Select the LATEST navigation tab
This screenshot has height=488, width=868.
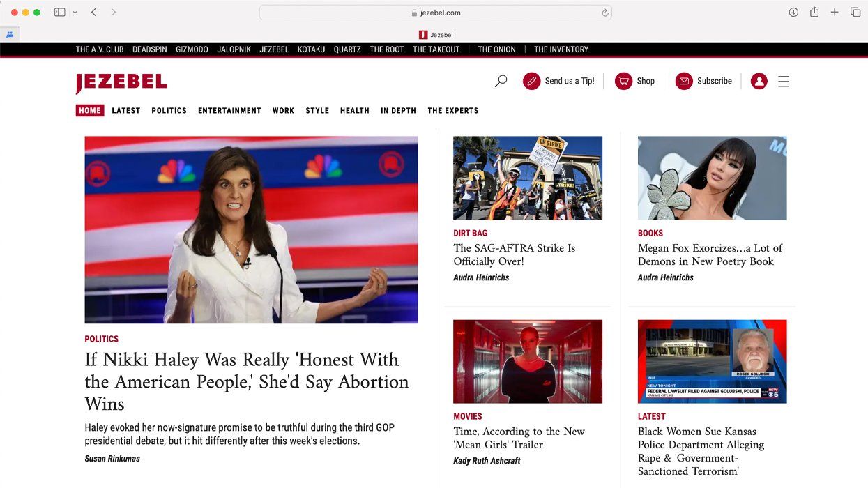coord(126,110)
